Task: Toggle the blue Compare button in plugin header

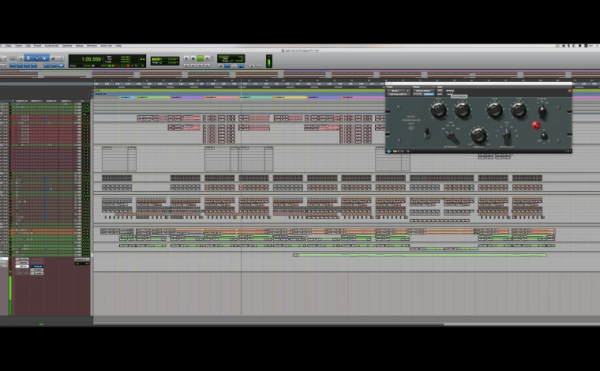Action: point(429,94)
